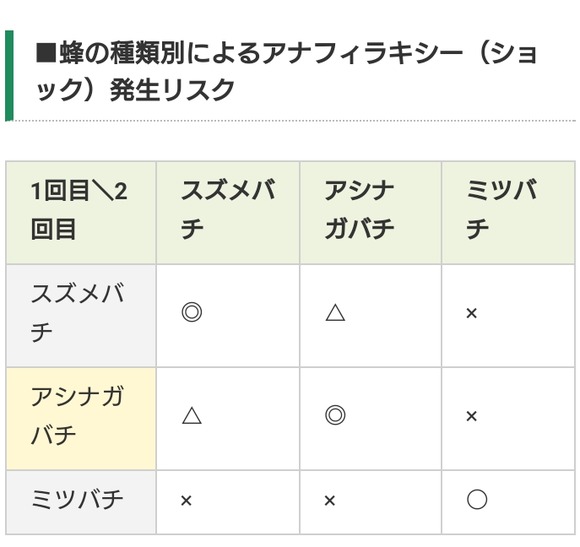Click the black square bullet before 蜂の種類別
Image resolution: width=580 pixels, height=547 pixels.
tap(46, 53)
